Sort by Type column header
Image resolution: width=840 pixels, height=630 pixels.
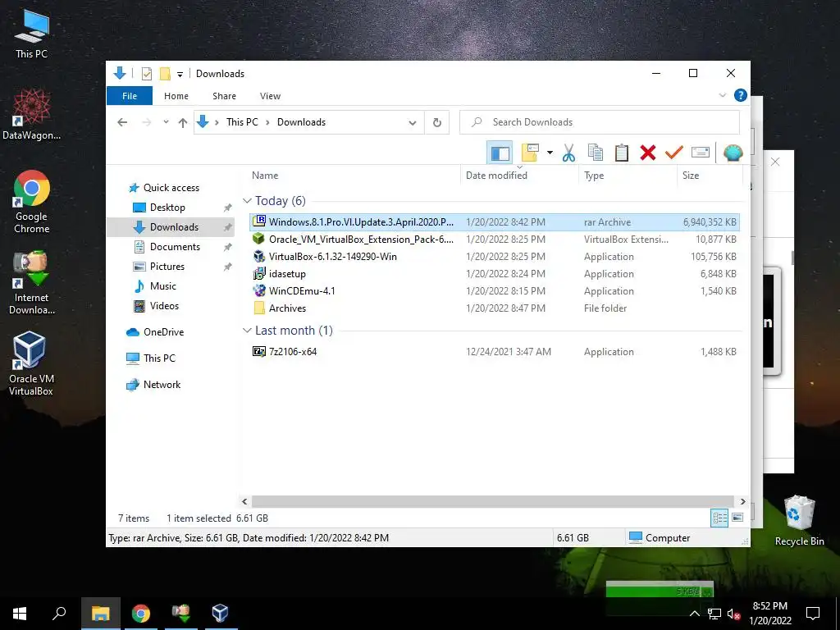(x=594, y=176)
